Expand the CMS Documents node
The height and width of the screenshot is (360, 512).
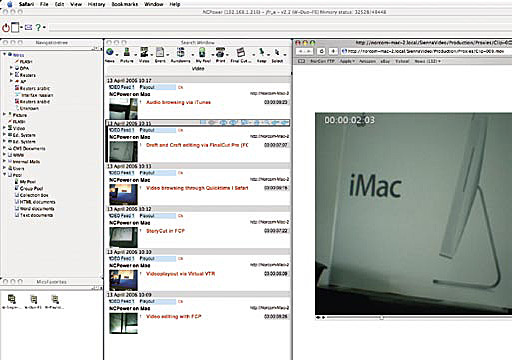[5, 148]
